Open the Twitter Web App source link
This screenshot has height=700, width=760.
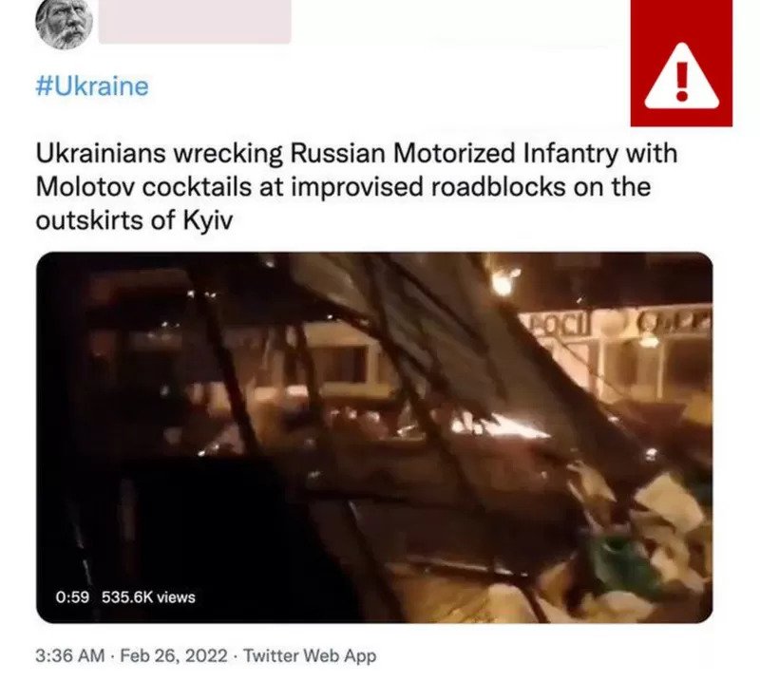coord(310,655)
